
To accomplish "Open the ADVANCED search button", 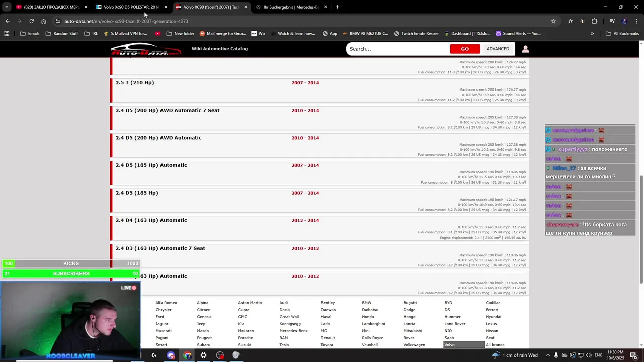I will pyautogui.click(x=498, y=49).
